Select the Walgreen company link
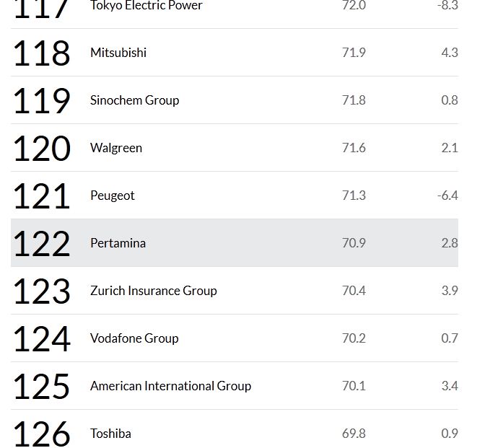 point(116,148)
